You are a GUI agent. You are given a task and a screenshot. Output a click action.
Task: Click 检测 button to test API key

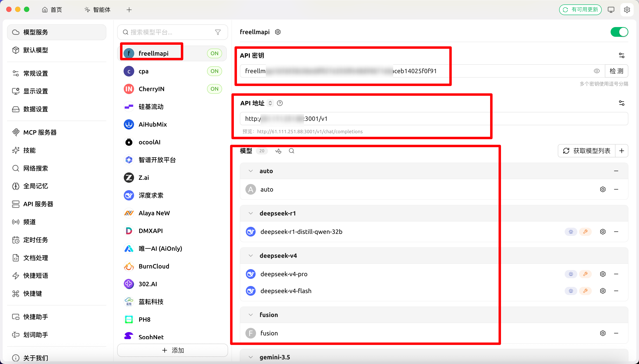click(616, 71)
